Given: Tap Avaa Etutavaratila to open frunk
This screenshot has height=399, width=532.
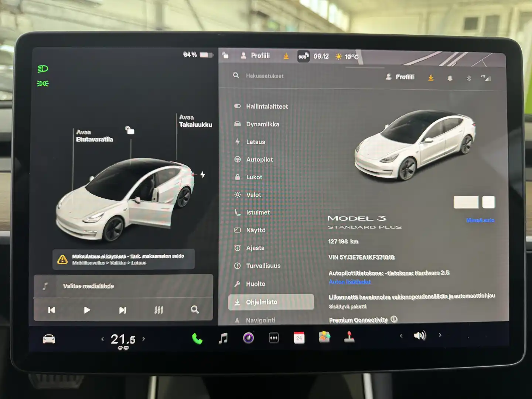Looking at the screenshot, I should click(94, 136).
